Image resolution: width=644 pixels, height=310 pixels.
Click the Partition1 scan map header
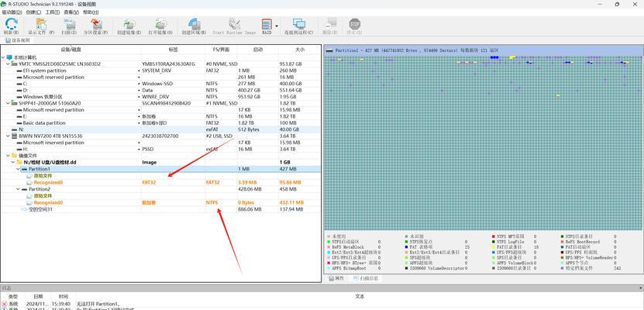pyautogui.click(x=483, y=50)
